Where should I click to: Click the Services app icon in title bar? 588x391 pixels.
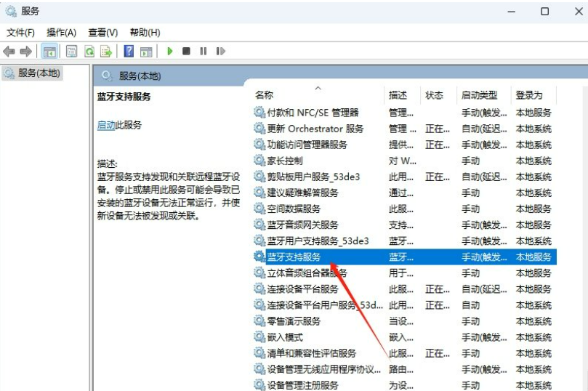click(x=11, y=11)
